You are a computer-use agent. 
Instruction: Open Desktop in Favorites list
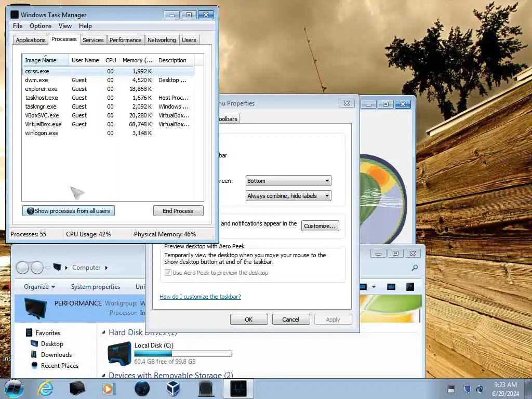pos(52,344)
